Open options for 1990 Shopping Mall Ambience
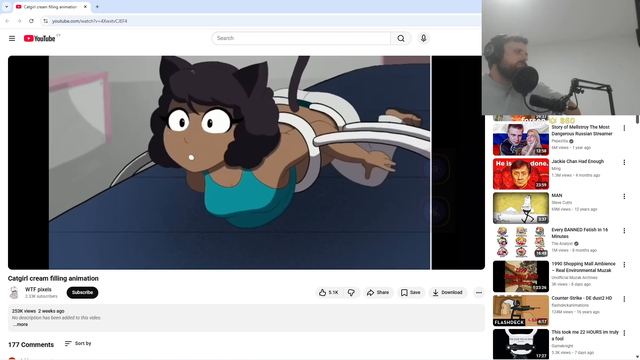 (x=624, y=265)
